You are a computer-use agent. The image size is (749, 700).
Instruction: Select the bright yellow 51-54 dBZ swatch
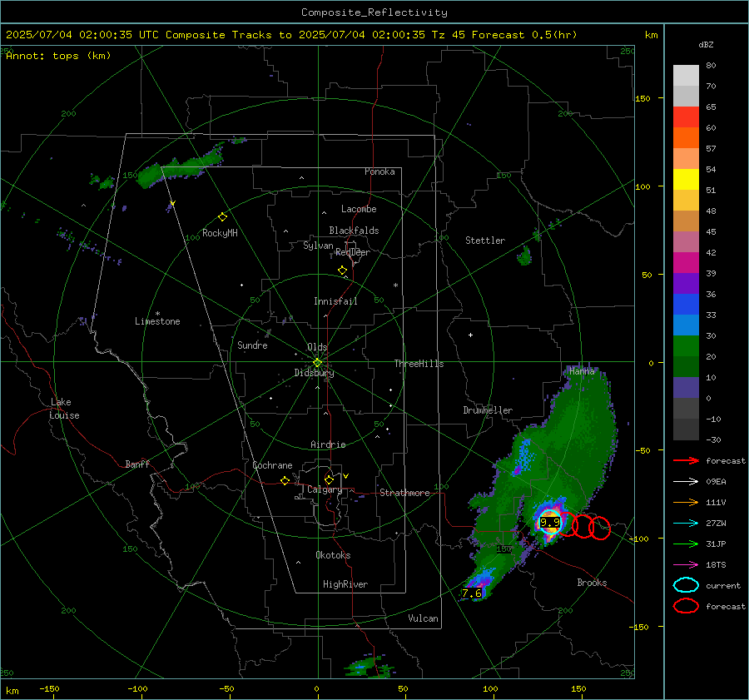(x=686, y=180)
